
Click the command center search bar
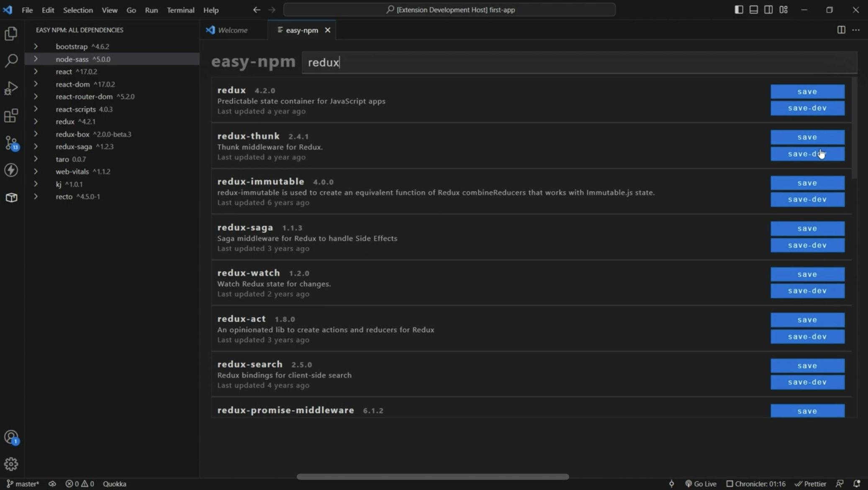point(449,10)
